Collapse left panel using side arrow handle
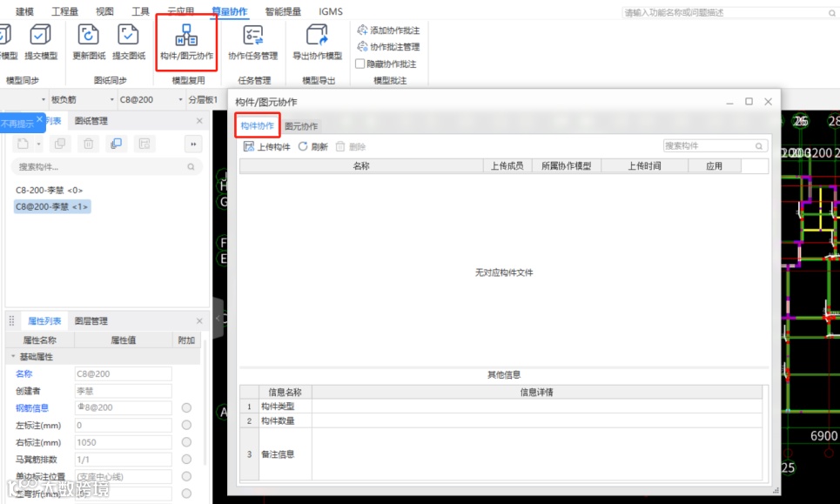840x504 pixels. (218, 318)
